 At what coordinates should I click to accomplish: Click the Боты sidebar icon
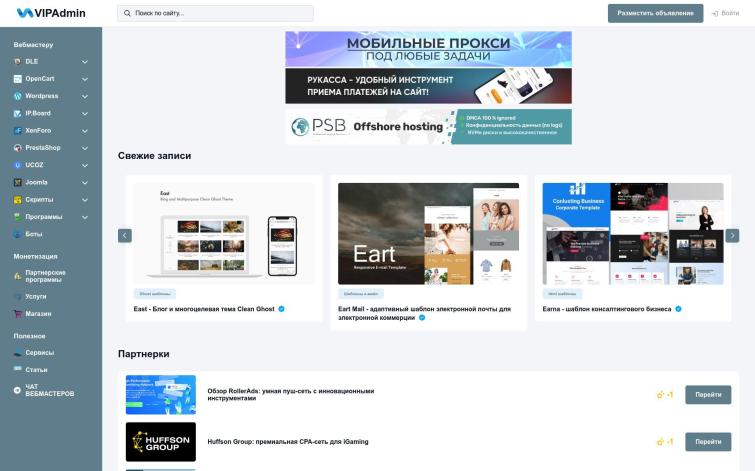tap(17, 234)
